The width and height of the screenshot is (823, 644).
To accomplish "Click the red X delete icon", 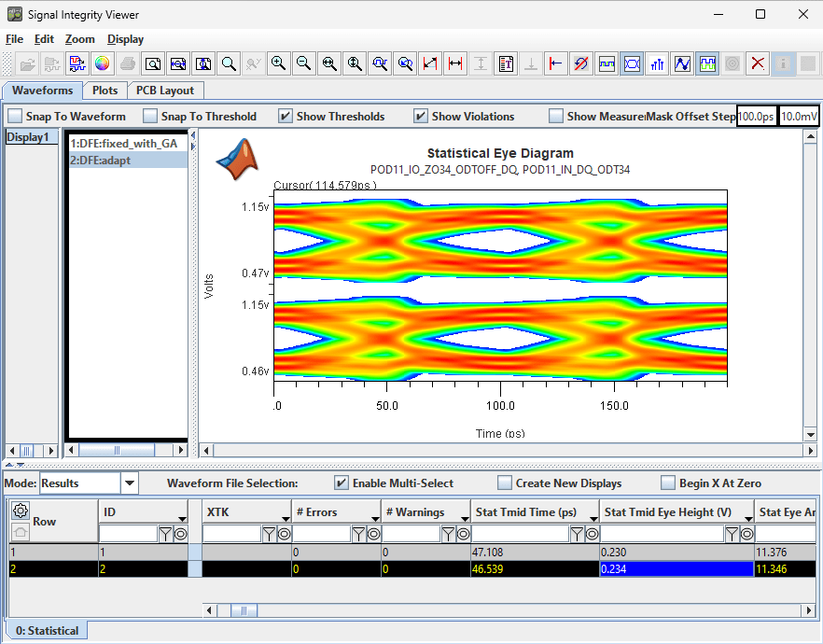I will (758, 63).
